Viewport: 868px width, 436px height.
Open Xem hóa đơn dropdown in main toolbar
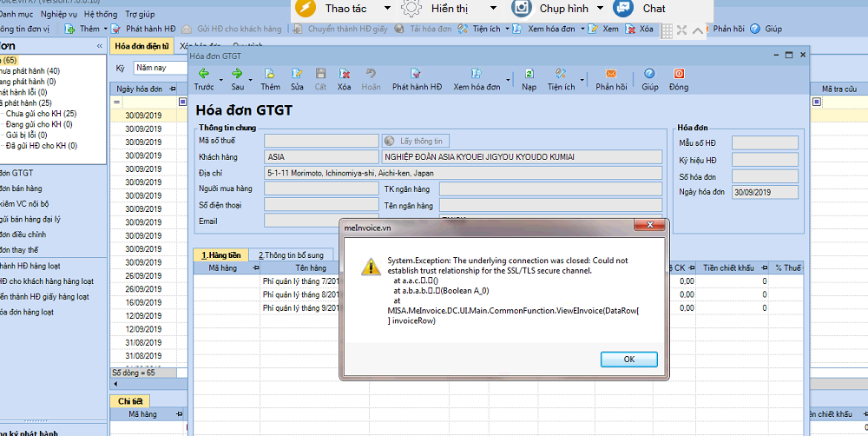pos(583,29)
